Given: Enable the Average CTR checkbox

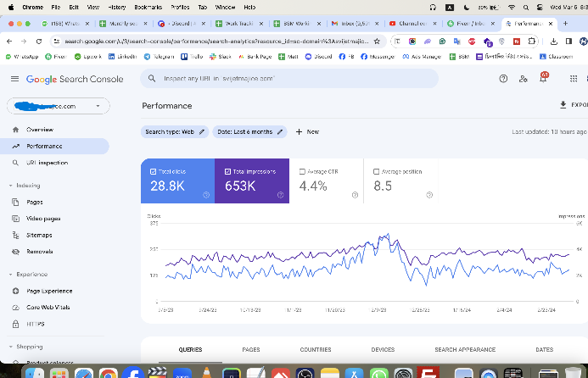Looking at the screenshot, I should pyautogui.click(x=303, y=171).
